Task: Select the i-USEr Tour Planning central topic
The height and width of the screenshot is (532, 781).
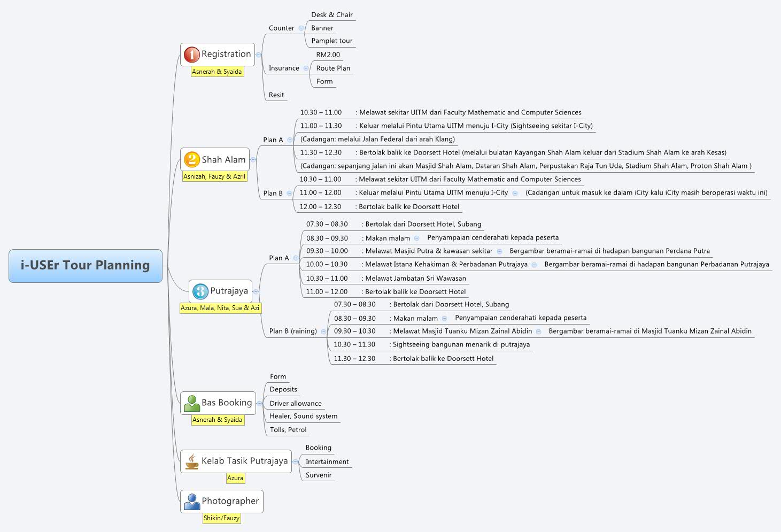Action: [85, 265]
